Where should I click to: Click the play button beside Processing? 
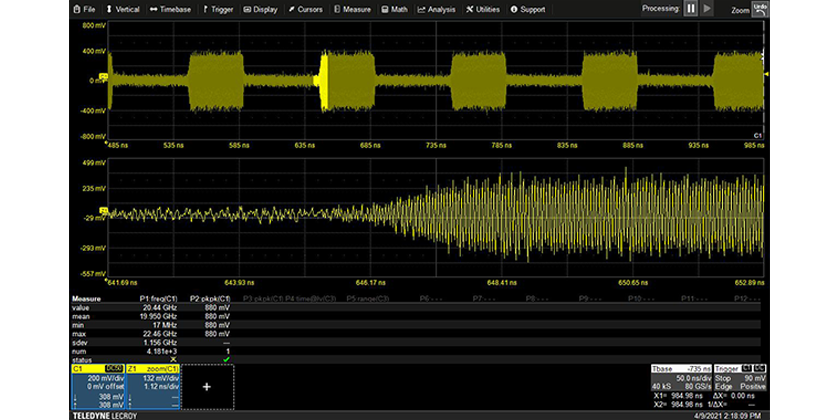coord(707,8)
